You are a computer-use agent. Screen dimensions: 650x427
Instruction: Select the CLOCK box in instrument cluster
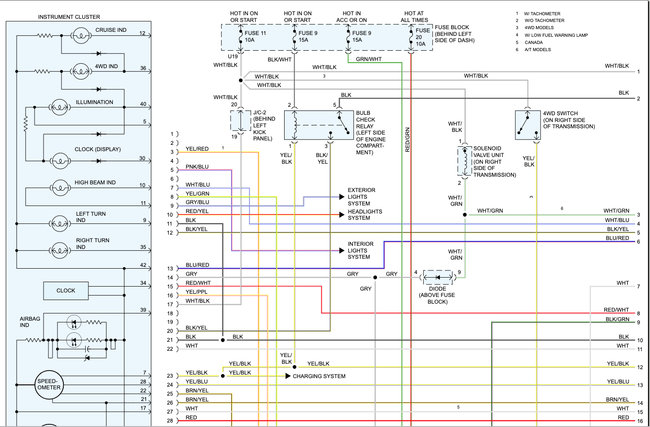(x=66, y=291)
